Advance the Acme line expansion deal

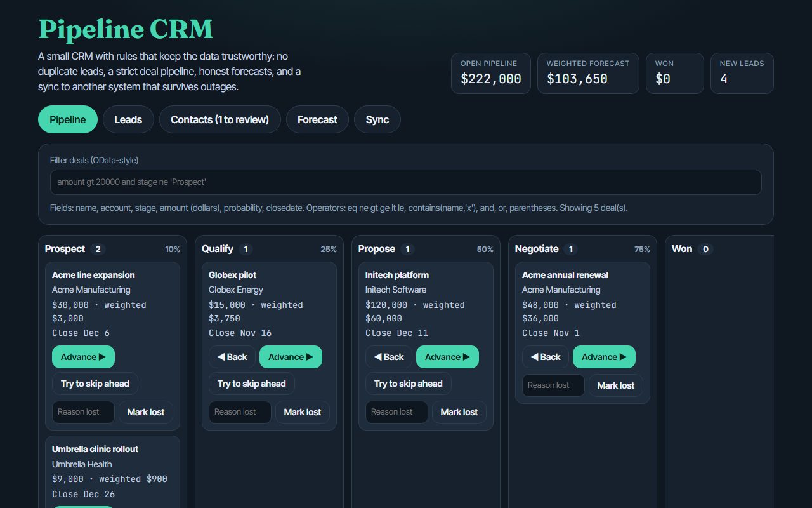click(x=83, y=357)
